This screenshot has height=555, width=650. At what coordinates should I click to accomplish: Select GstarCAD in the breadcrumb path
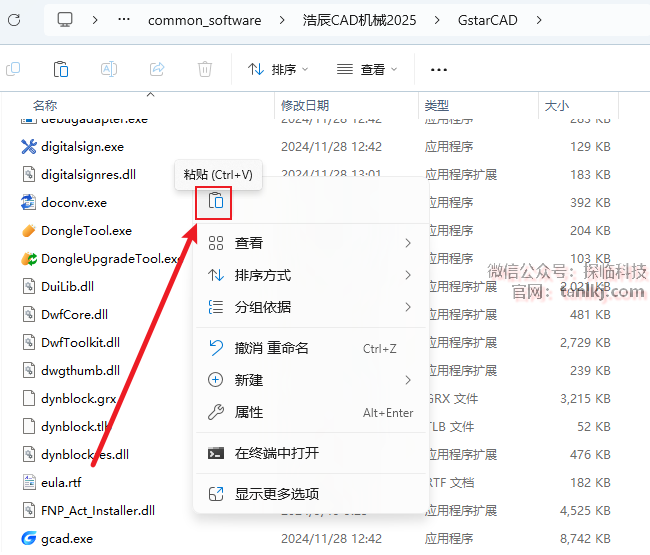click(x=488, y=20)
